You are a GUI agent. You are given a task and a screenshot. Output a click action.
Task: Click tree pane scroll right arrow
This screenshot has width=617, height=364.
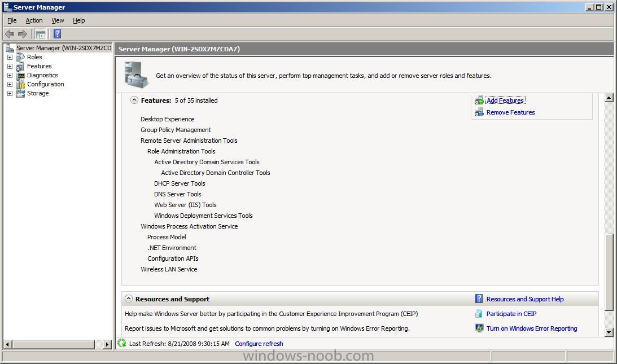[x=107, y=344]
